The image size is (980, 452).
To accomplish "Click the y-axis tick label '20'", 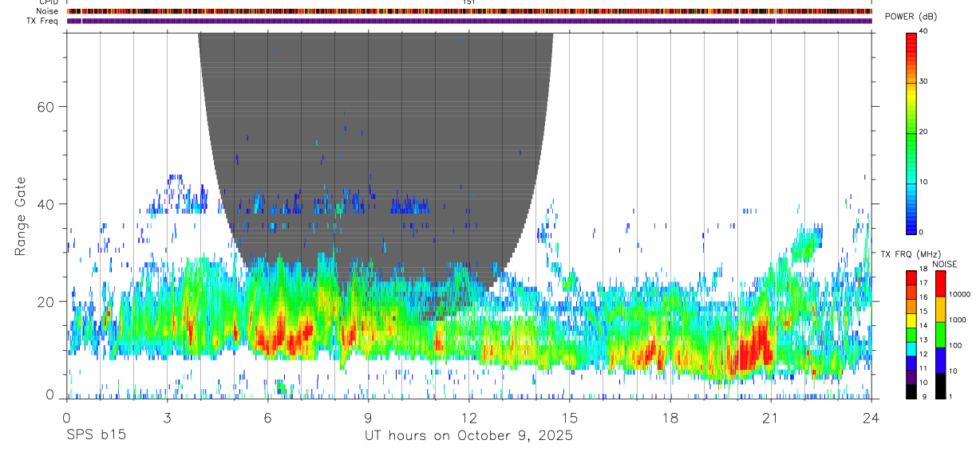I will [47, 301].
